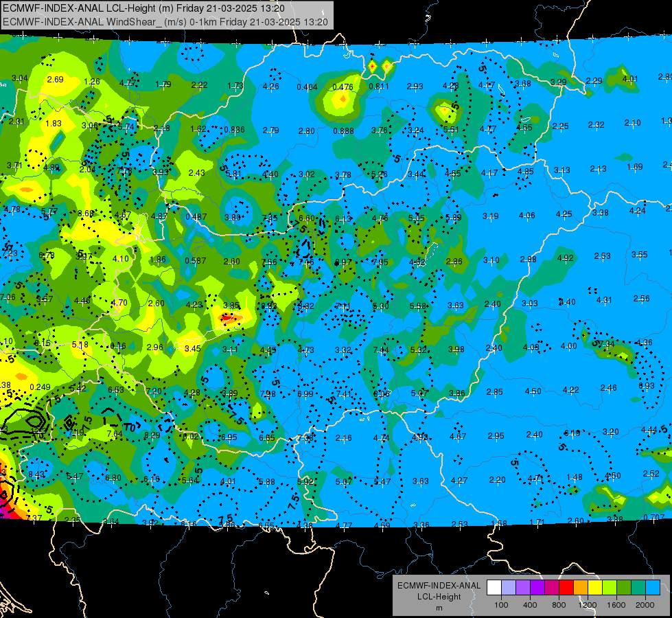Screen dimensions: 672x618
Task: Click the yellow-green legend swatch
Action: click(x=610, y=588)
